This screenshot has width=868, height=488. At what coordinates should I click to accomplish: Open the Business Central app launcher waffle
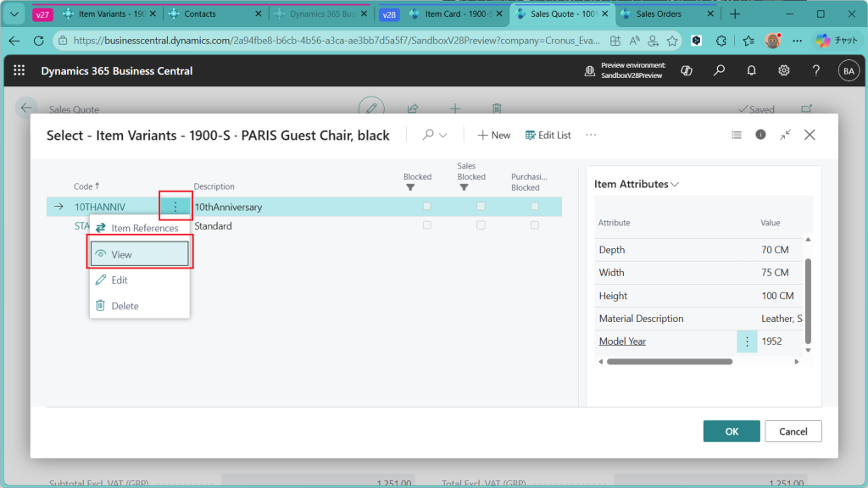pyautogui.click(x=19, y=71)
